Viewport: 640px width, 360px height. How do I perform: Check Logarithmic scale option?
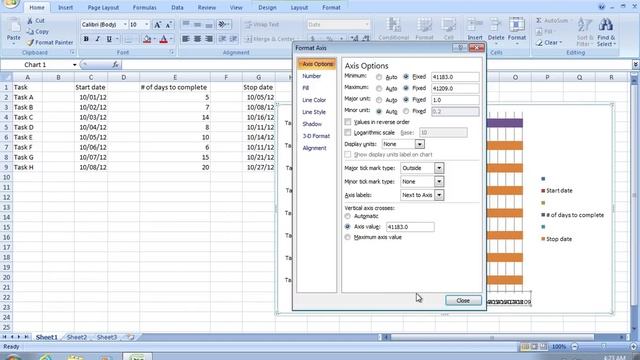tap(348, 133)
